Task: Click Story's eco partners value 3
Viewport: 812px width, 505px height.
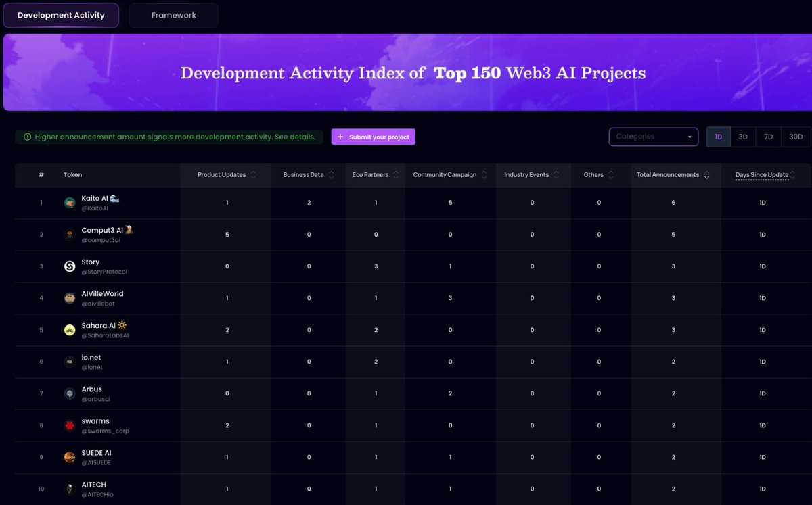Action: (376, 266)
